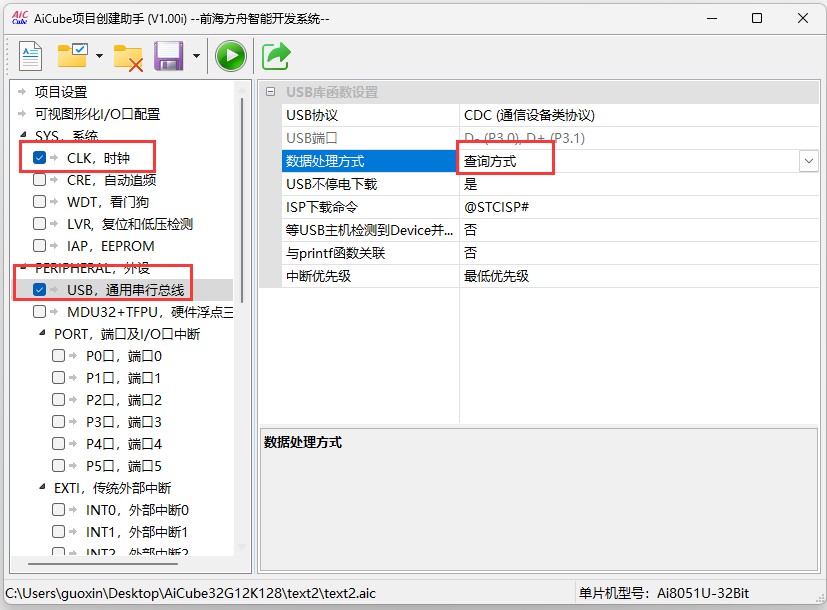
Task: Click the arrow icon beside LVR
Action: tap(54, 224)
